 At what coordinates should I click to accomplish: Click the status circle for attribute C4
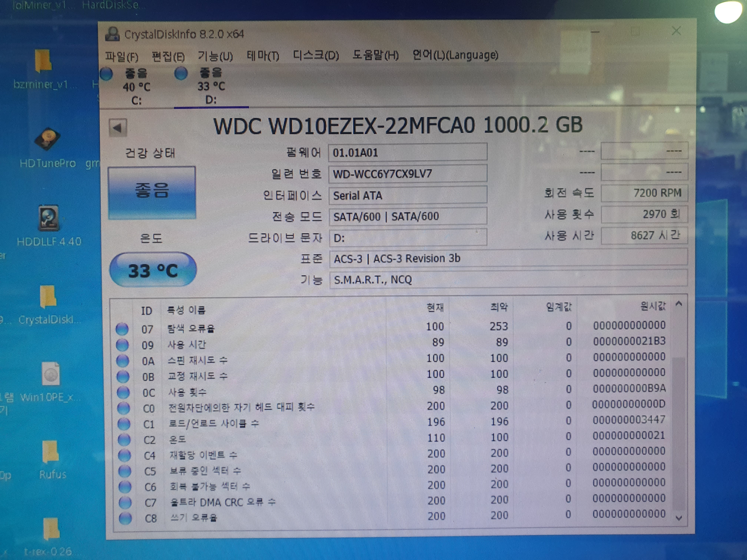pos(125,455)
